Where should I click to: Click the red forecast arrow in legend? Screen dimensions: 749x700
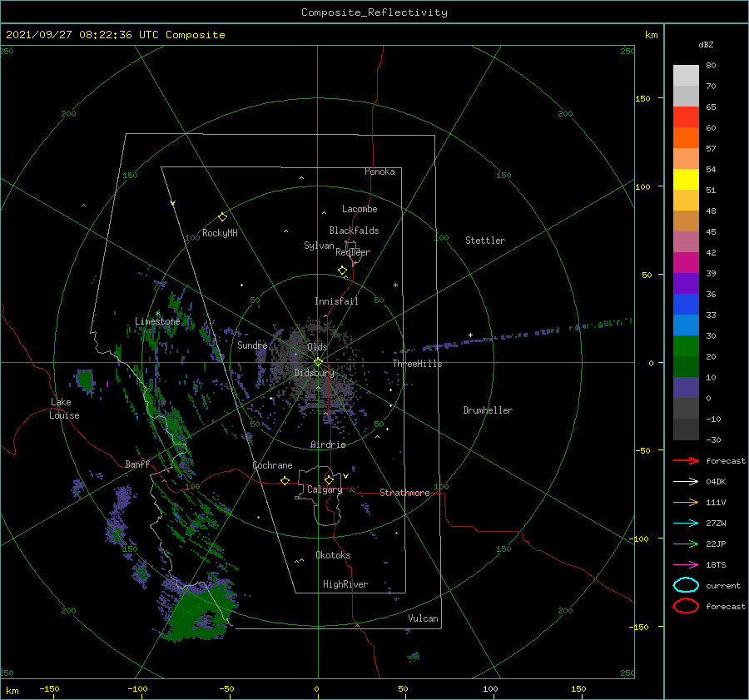686,460
